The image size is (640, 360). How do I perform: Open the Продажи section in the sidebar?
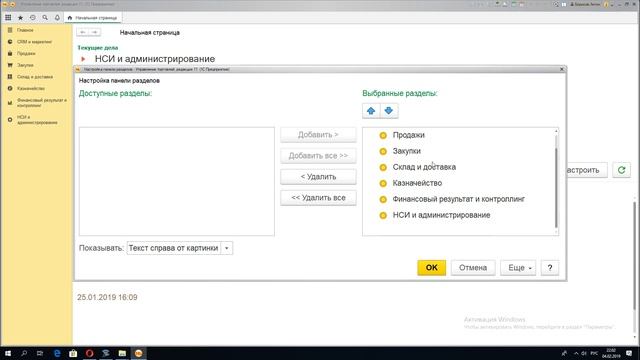[x=26, y=53]
